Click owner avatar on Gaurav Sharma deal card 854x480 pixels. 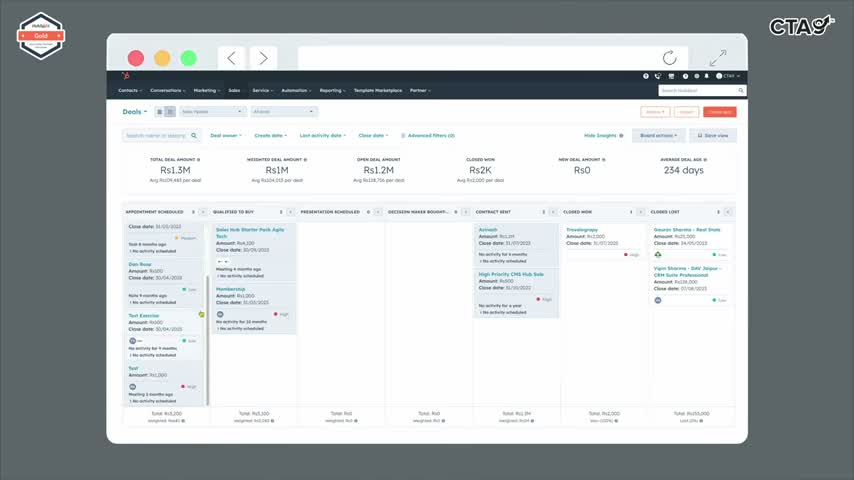click(658, 254)
